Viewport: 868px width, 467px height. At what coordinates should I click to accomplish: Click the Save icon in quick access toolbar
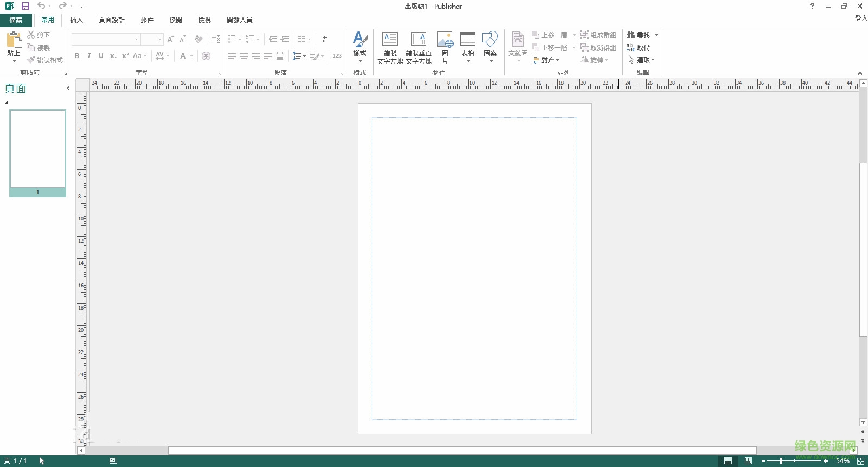pos(25,6)
